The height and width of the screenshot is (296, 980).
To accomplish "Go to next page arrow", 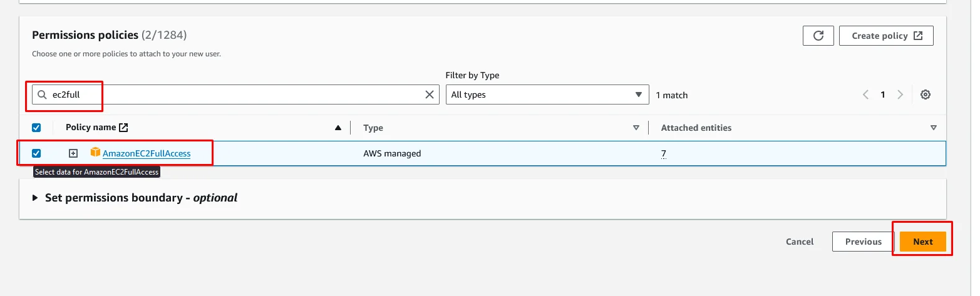I will (x=900, y=94).
